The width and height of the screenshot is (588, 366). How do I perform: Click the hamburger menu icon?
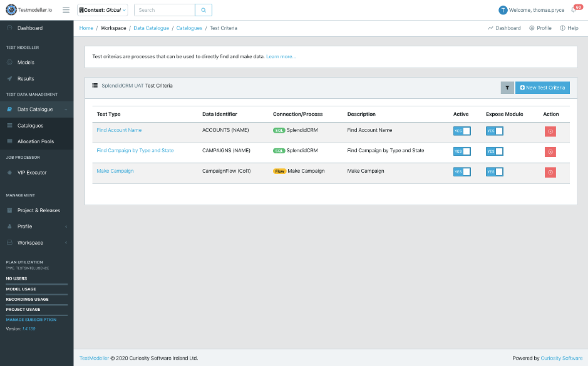point(66,10)
